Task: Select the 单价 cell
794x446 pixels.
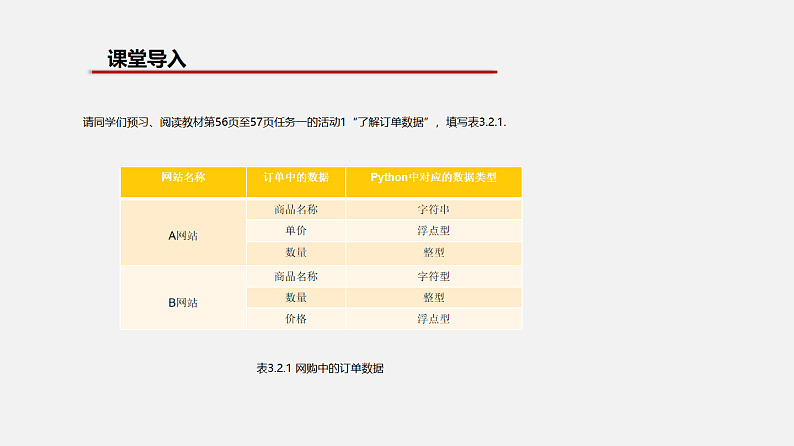Action: tap(295, 231)
